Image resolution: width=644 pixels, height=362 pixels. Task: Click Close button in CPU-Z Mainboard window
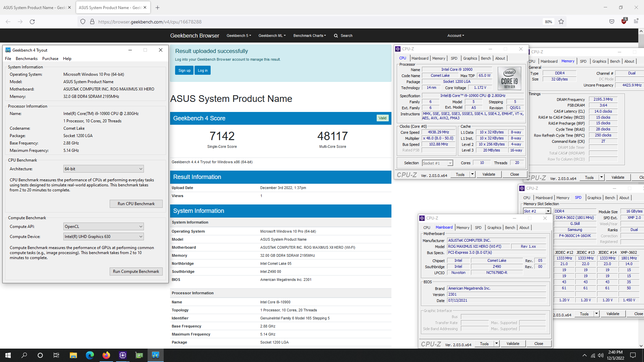pyautogui.click(x=539, y=344)
